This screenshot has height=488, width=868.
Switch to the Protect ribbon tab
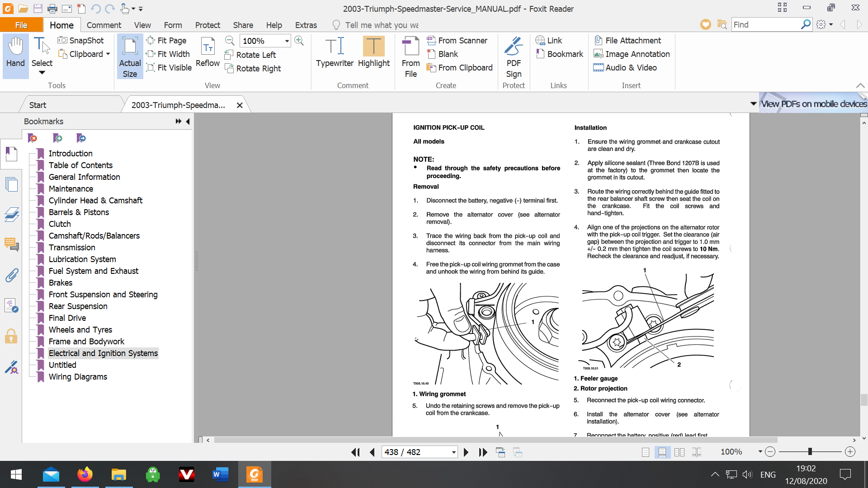pyautogui.click(x=208, y=25)
